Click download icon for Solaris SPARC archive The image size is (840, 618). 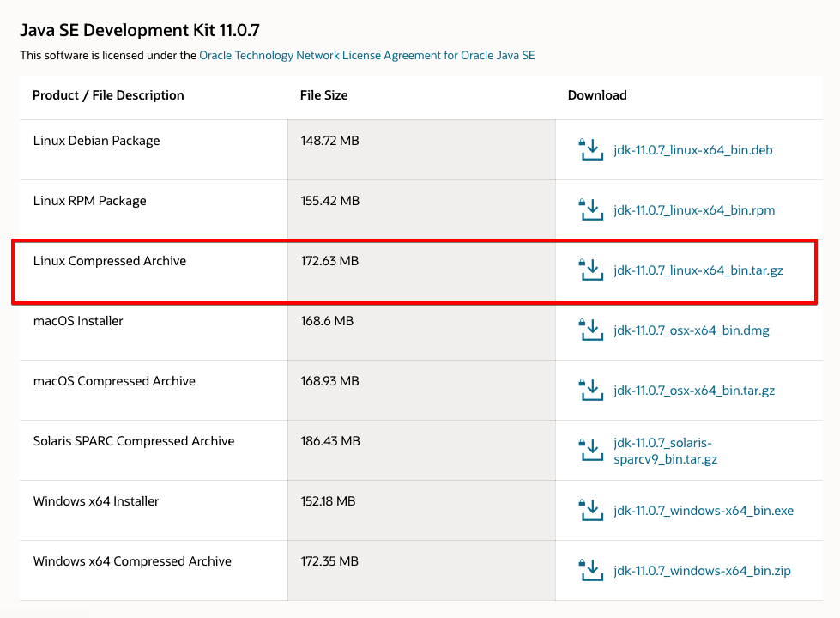591,450
